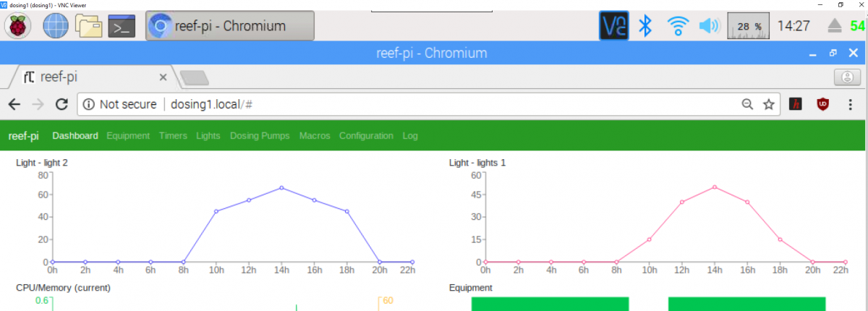Open the Timers page
Viewport: 868px width, 311px height.
172,136
